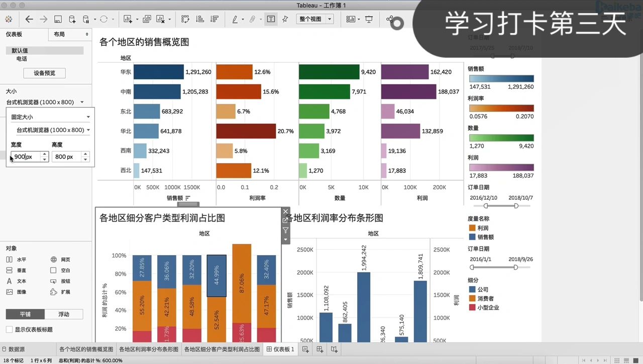Select the 按钮 button object
This screenshot has width=643, height=364.
pyautogui.click(x=60, y=281)
